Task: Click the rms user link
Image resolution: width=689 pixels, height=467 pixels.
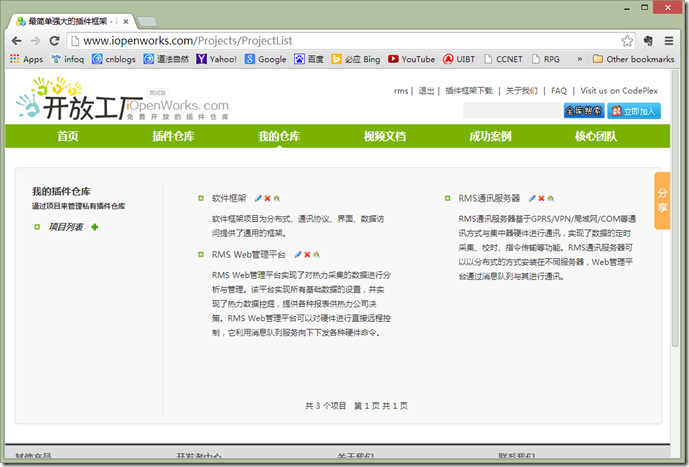Action: (401, 91)
